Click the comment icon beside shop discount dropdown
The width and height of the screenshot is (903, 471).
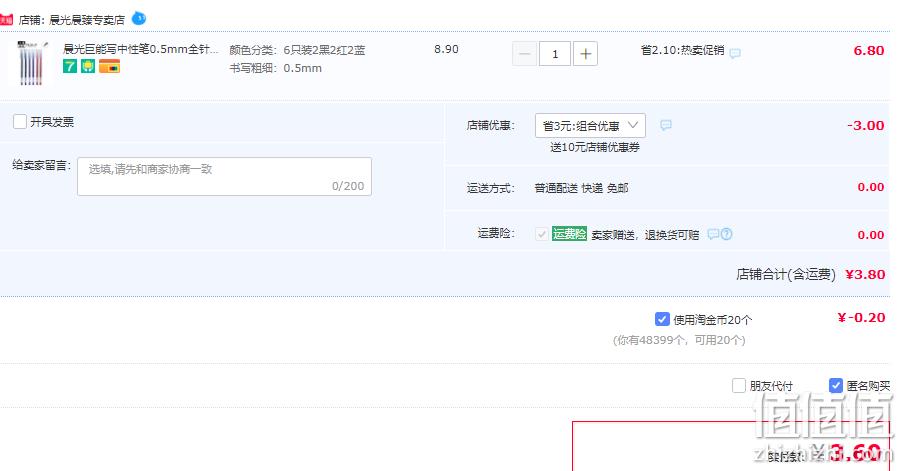(x=666, y=125)
